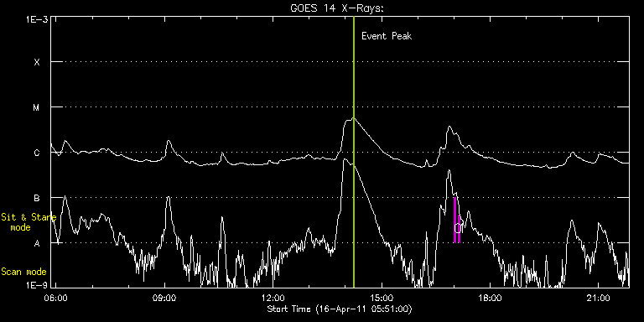Click the 'GOES 14 X-Rays:' title
Image resolution: width=644 pixels, height=322 pixels.
[x=337, y=8]
